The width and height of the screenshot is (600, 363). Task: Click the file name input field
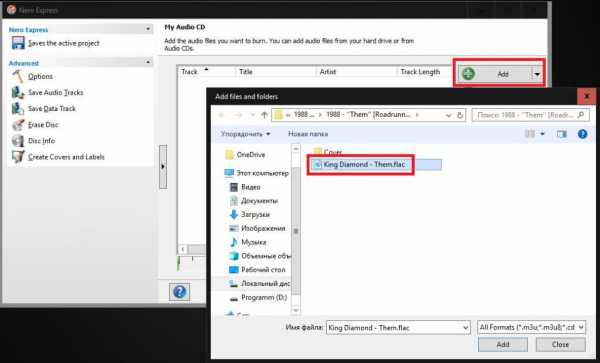(398, 328)
